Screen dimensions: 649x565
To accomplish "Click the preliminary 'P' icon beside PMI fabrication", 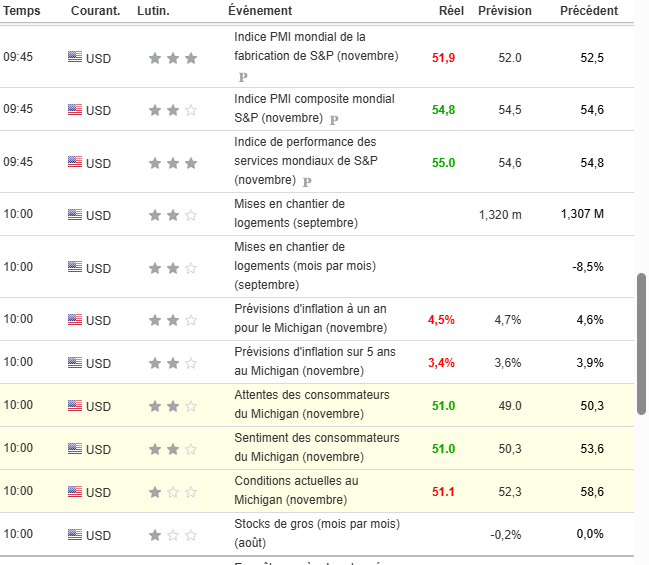I will pos(244,76).
